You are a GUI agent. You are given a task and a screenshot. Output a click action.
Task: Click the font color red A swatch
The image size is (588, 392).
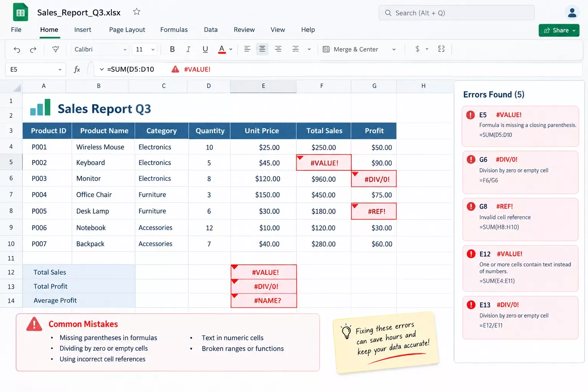tap(222, 49)
